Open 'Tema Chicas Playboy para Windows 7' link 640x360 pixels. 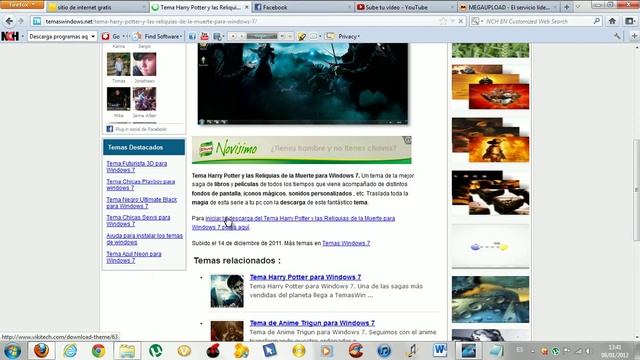pyautogui.click(x=141, y=184)
